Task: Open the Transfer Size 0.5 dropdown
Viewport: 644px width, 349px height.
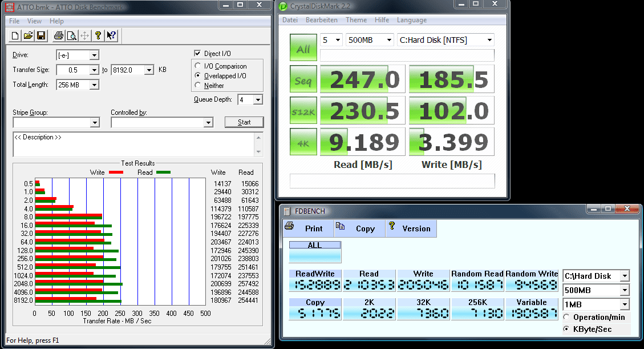Action: coord(94,70)
